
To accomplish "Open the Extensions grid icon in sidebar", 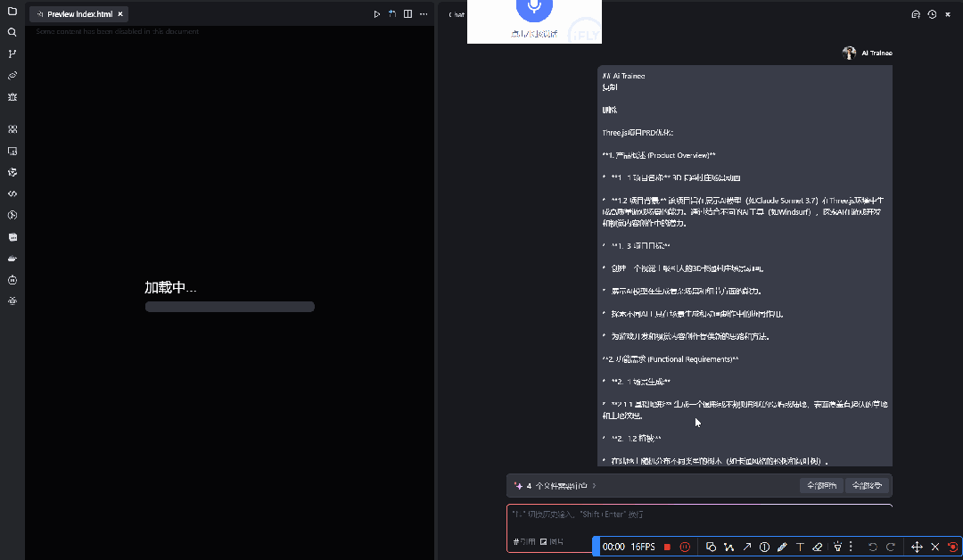I will pos(12,129).
